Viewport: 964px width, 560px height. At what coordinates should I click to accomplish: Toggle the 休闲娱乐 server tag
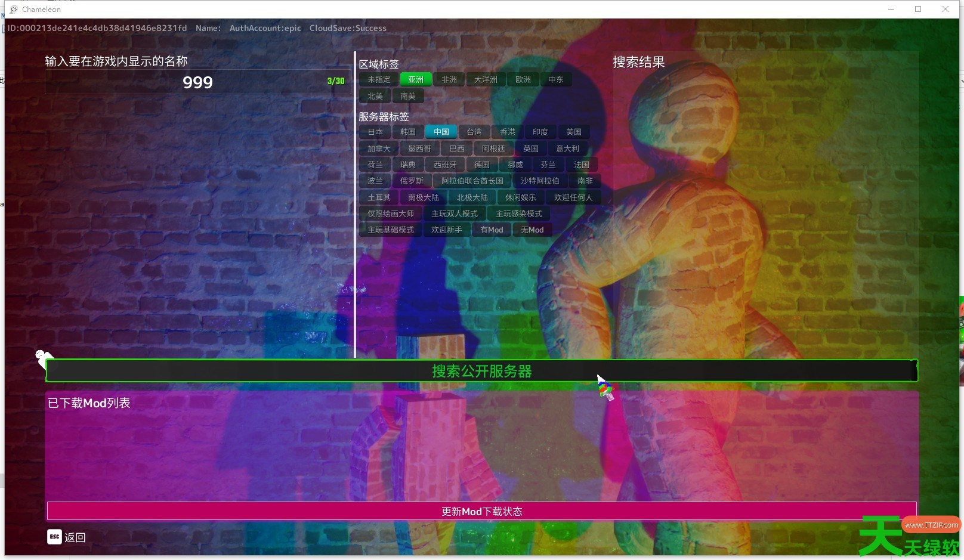[x=521, y=197]
